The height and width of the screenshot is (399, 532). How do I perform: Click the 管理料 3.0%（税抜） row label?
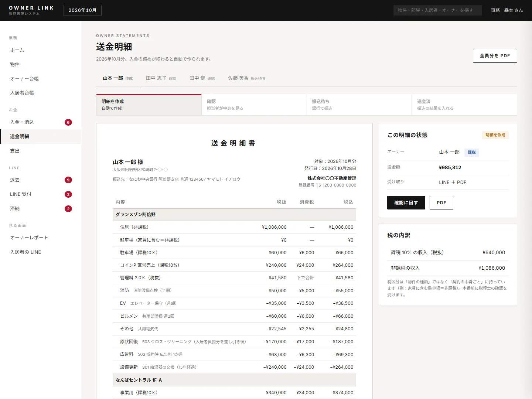click(140, 278)
